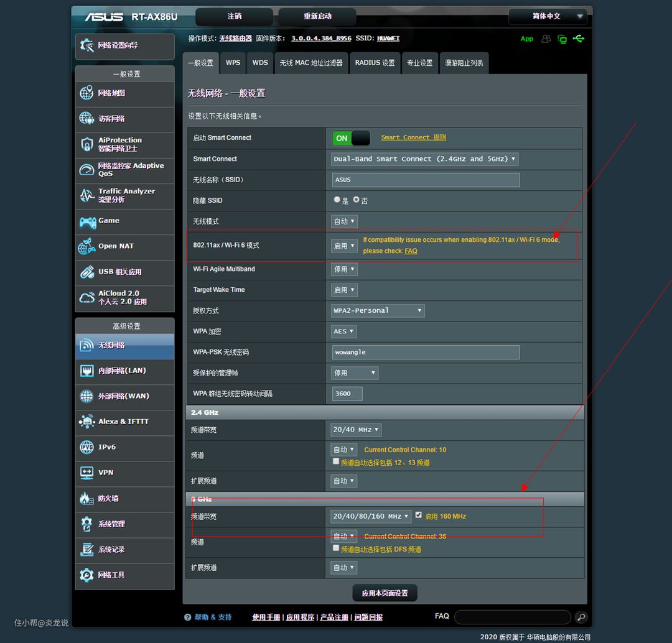
Task: Open the AiProtection shield icon
Action: pos(86,144)
